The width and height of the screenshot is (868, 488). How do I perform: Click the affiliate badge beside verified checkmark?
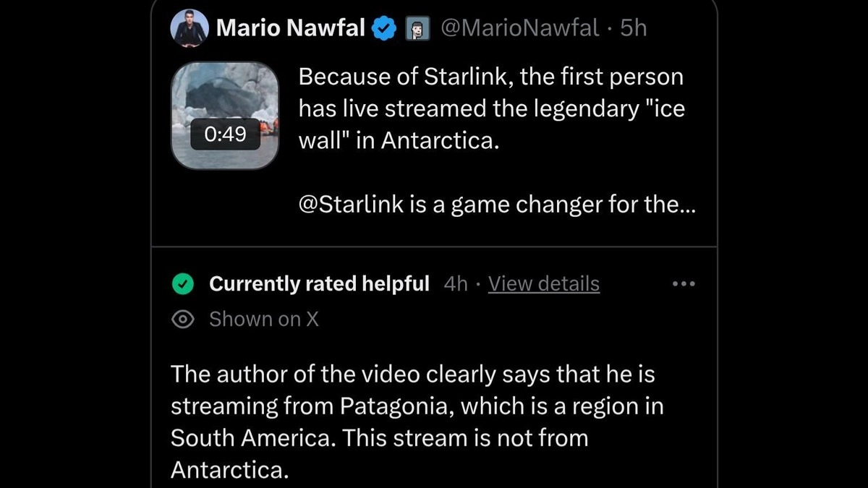(415, 29)
